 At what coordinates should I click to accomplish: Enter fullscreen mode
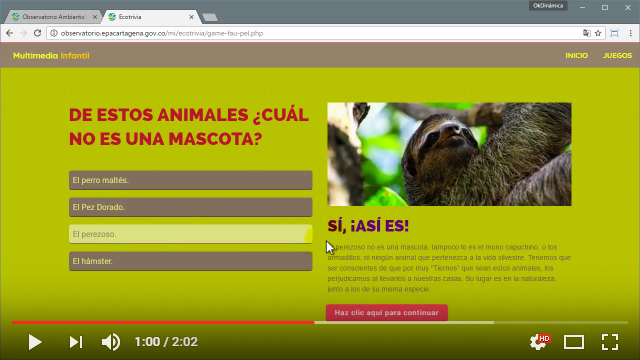click(610, 342)
